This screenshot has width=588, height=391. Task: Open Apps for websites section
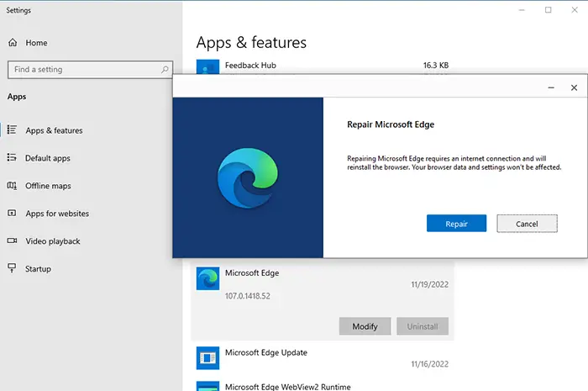pyautogui.click(x=57, y=214)
